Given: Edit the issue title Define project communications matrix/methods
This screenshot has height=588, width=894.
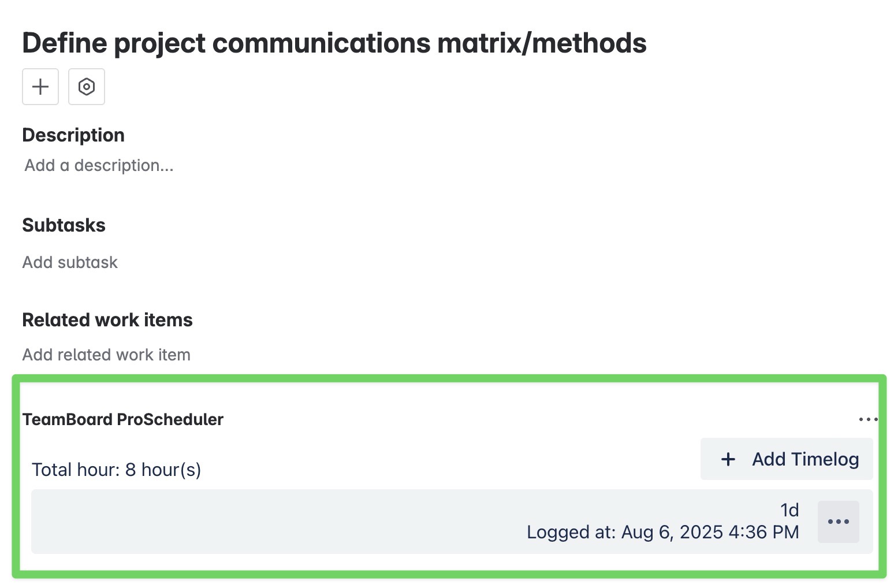Looking at the screenshot, I should pyautogui.click(x=334, y=43).
